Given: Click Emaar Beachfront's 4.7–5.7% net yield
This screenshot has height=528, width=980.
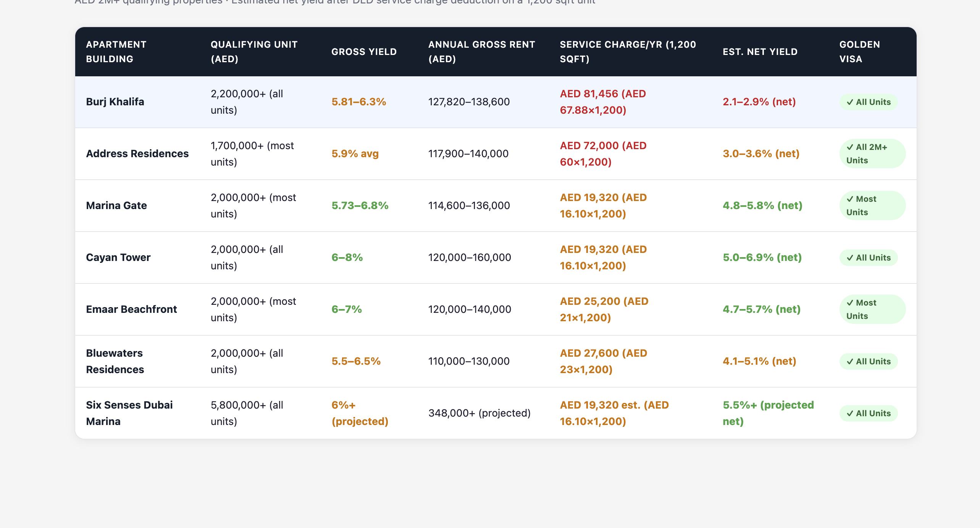Looking at the screenshot, I should pos(761,309).
